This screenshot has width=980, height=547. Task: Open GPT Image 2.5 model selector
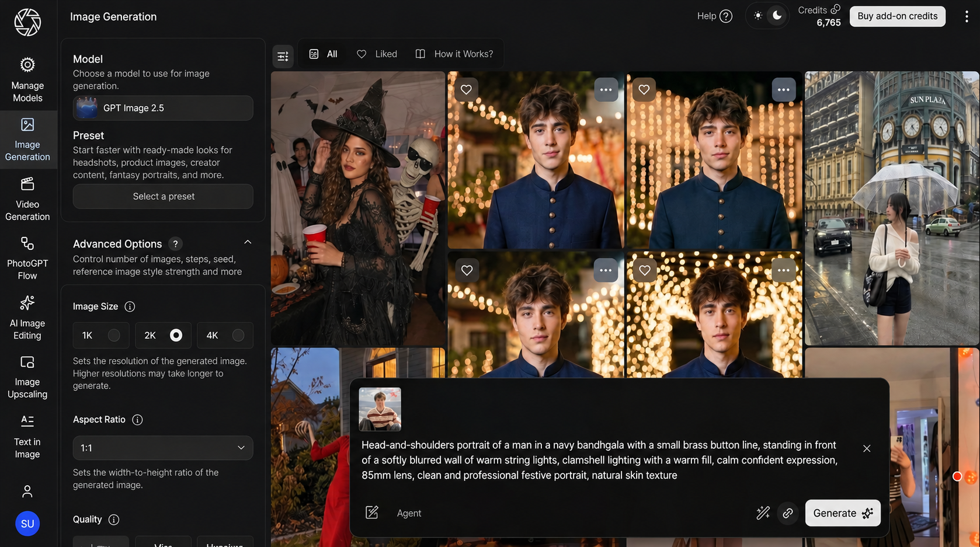[163, 108]
